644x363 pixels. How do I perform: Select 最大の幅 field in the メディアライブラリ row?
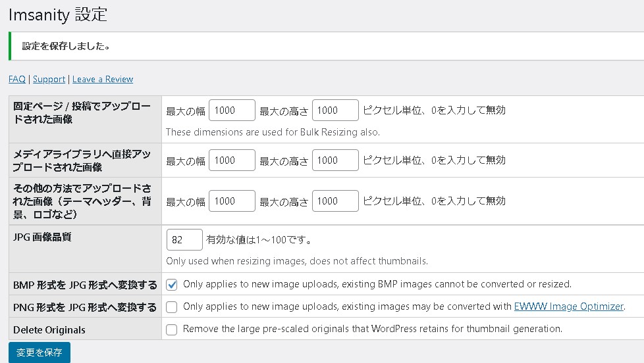(x=232, y=160)
